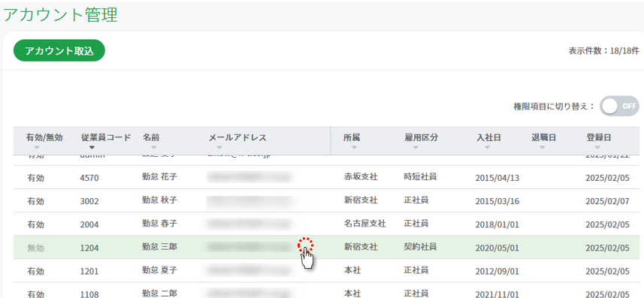Click registration date 2025/02/05 in row 4570
Image resolution: width=644 pixels, height=298 pixels.
click(607, 178)
